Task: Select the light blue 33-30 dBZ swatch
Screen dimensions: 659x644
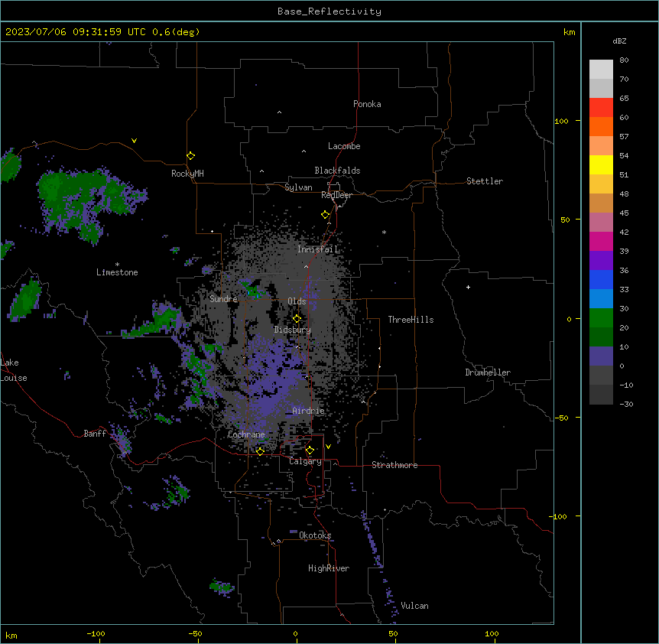Action: click(x=601, y=299)
